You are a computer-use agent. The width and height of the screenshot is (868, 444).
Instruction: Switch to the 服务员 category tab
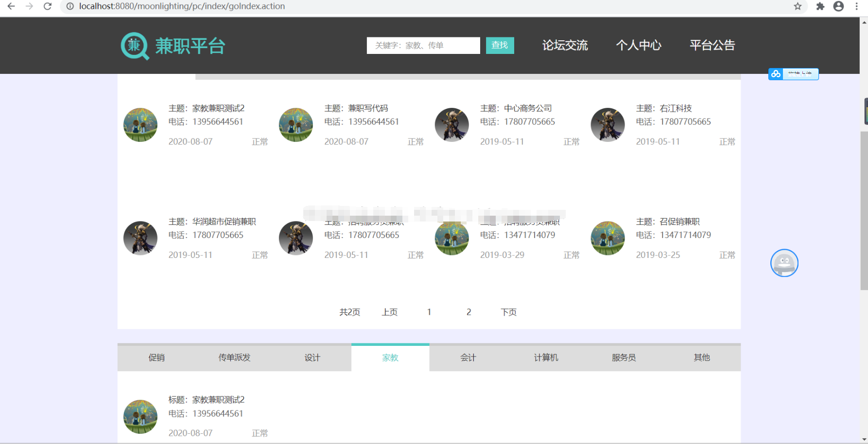click(x=624, y=358)
